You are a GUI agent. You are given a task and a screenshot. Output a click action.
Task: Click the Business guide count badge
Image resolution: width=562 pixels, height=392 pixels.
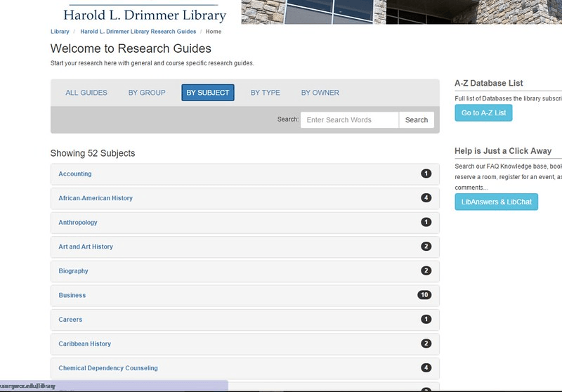[x=424, y=295]
